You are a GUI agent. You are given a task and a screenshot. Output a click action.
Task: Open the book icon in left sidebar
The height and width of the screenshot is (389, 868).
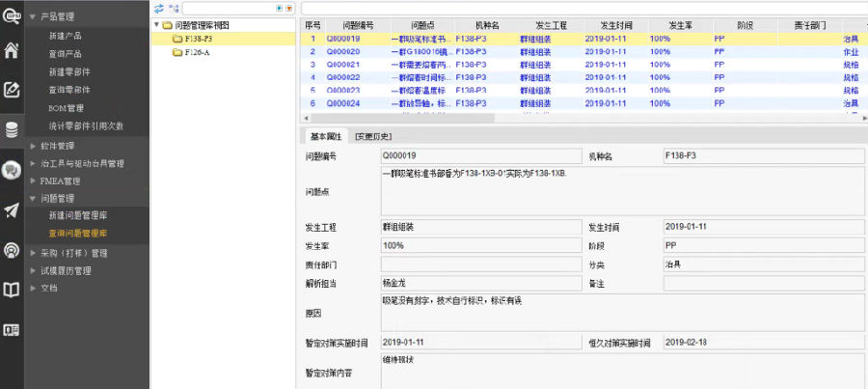(12, 290)
